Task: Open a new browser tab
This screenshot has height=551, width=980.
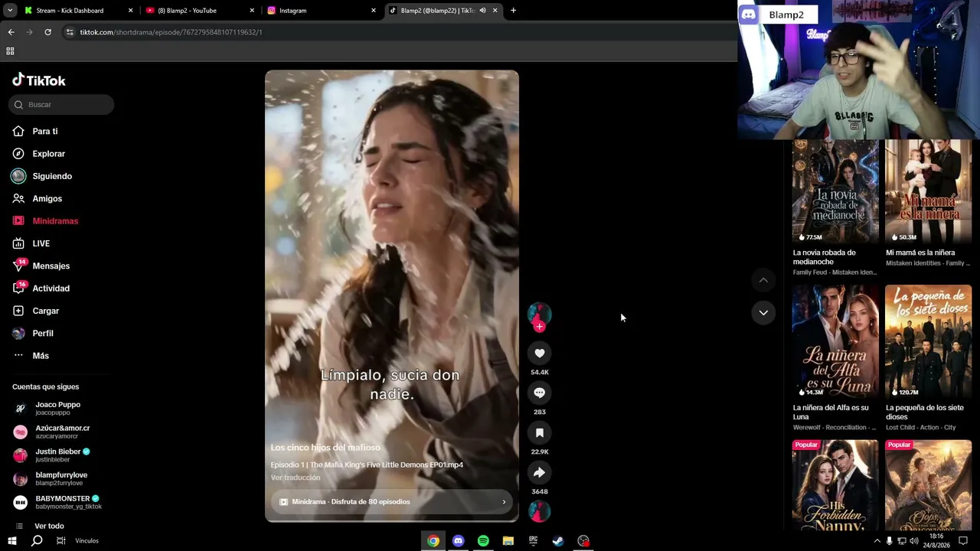Action: [513, 11]
